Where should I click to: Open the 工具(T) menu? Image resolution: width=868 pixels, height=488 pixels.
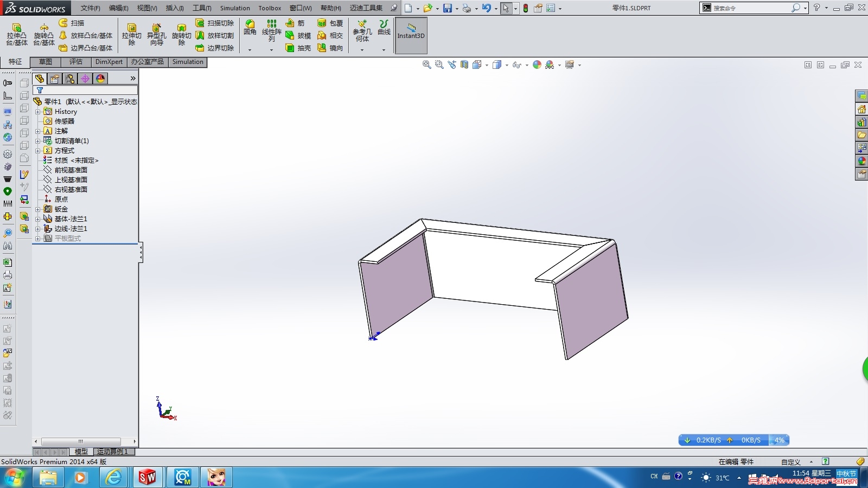[202, 8]
